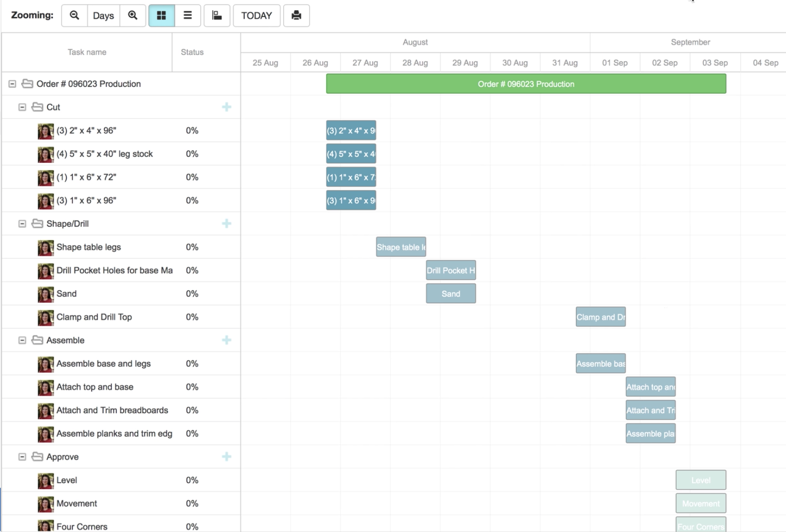Toggle the grid tile view mode
Viewport: 786px width, 532px height.
point(161,15)
